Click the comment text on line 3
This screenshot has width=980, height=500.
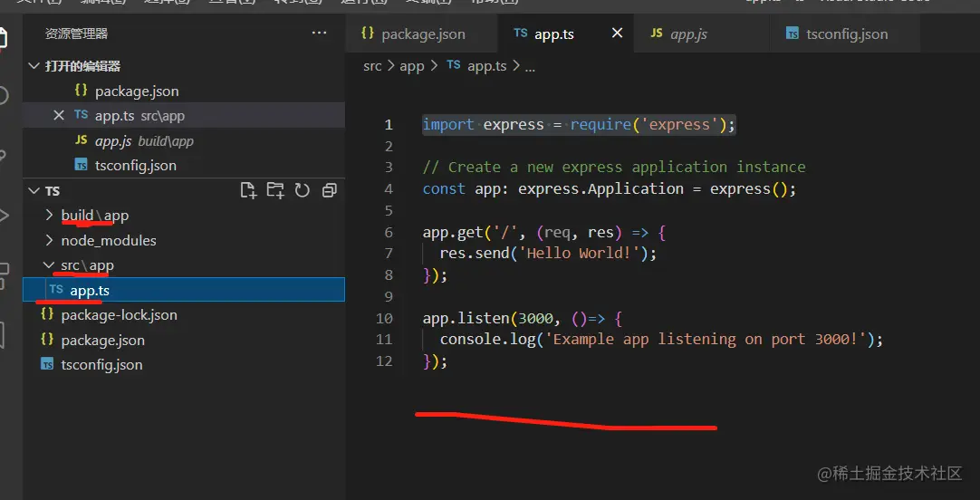click(614, 168)
